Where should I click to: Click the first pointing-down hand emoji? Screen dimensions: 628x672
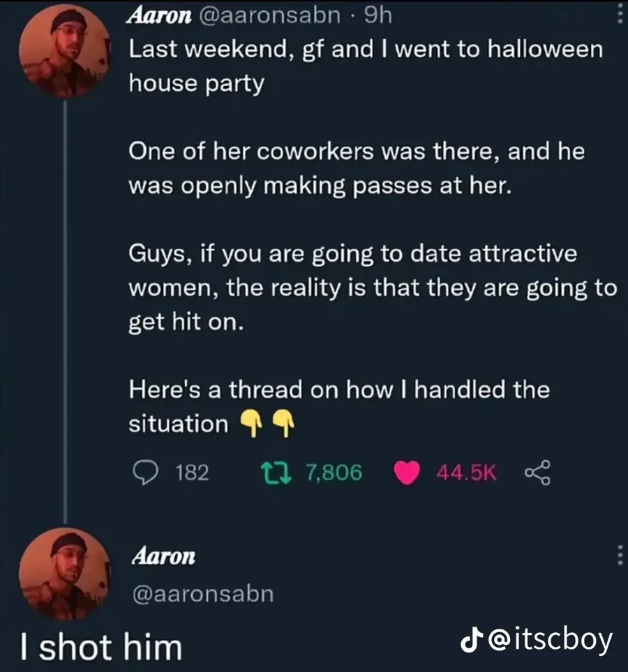[x=251, y=424]
